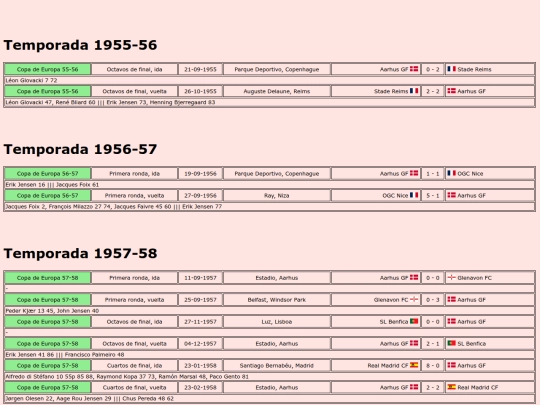
Task: Click the date '23-01-1958'
Action: click(200, 365)
